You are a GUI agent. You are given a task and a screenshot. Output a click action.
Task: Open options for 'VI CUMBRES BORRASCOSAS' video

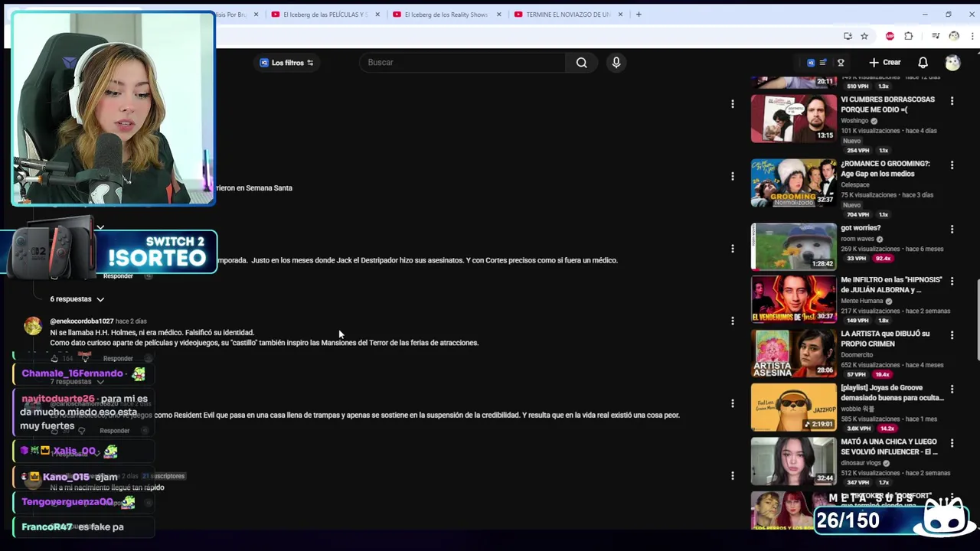click(x=952, y=100)
